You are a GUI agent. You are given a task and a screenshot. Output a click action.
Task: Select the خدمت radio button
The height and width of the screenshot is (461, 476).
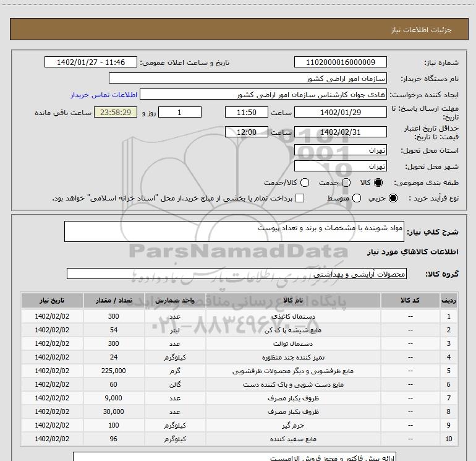346,183
